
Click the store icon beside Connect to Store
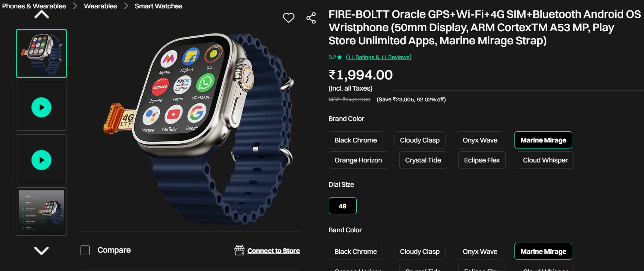click(239, 250)
